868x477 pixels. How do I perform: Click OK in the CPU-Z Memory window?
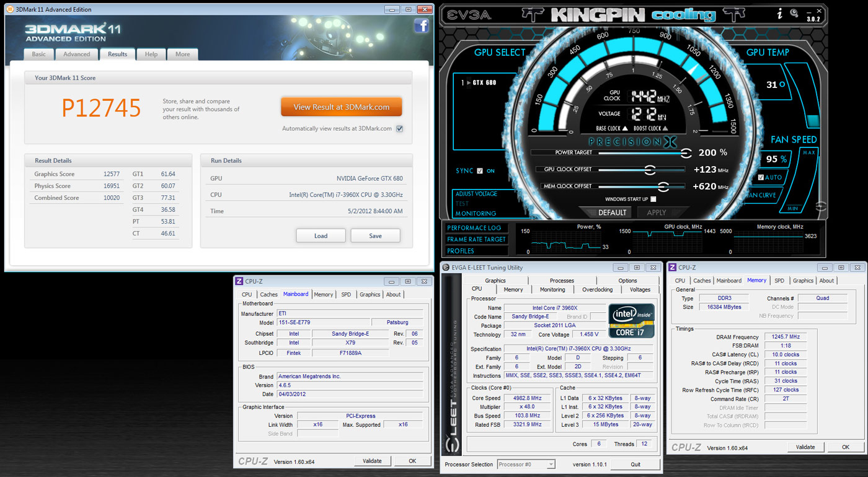tap(846, 447)
